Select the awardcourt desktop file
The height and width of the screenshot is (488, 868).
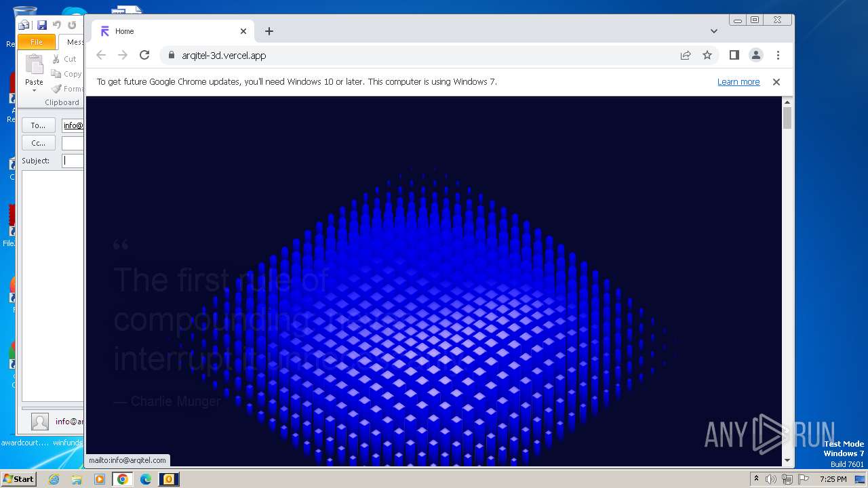click(x=25, y=443)
